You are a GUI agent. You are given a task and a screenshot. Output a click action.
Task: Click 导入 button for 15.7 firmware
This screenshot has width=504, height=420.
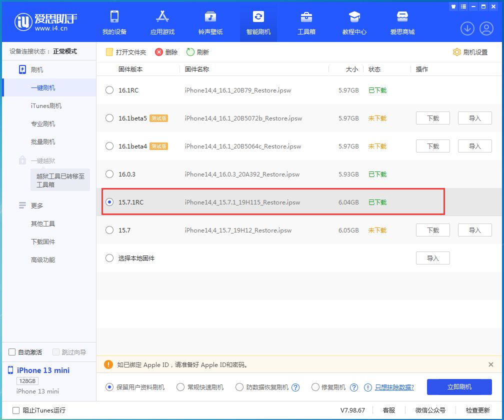[x=475, y=230]
